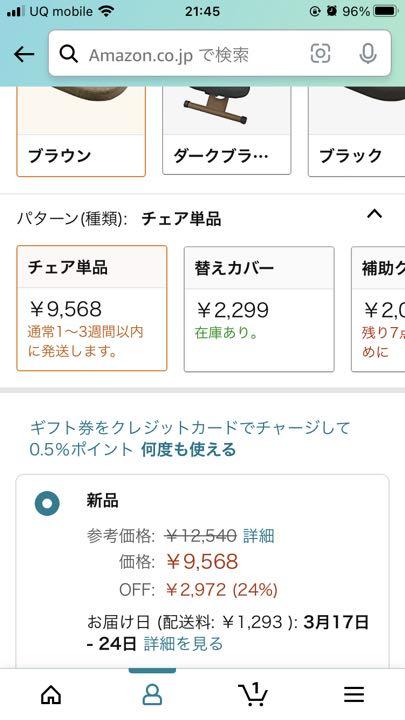405x720 pixels.
Task: Open 詳細を見る delivery details link
Action: coord(184,644)
